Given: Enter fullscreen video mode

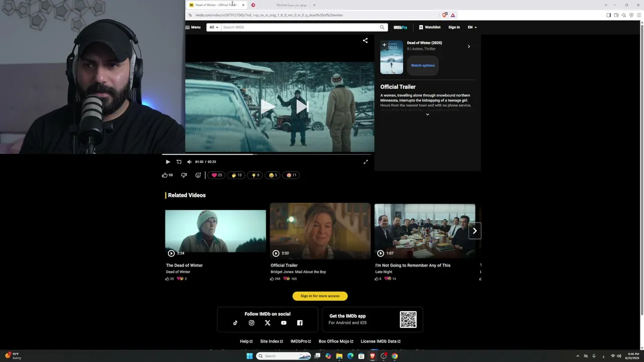Looking at the screenshot, I should 366,162.
